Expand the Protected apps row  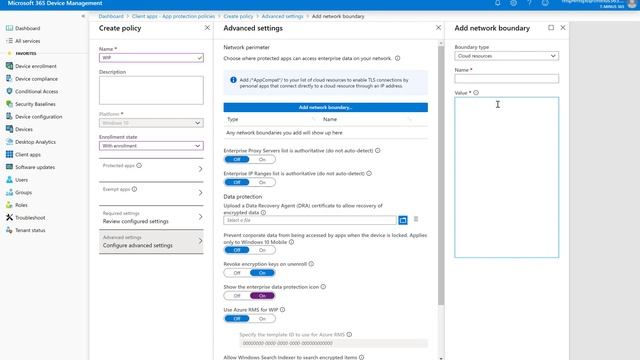pyautogui.click(x=151, y=169)
